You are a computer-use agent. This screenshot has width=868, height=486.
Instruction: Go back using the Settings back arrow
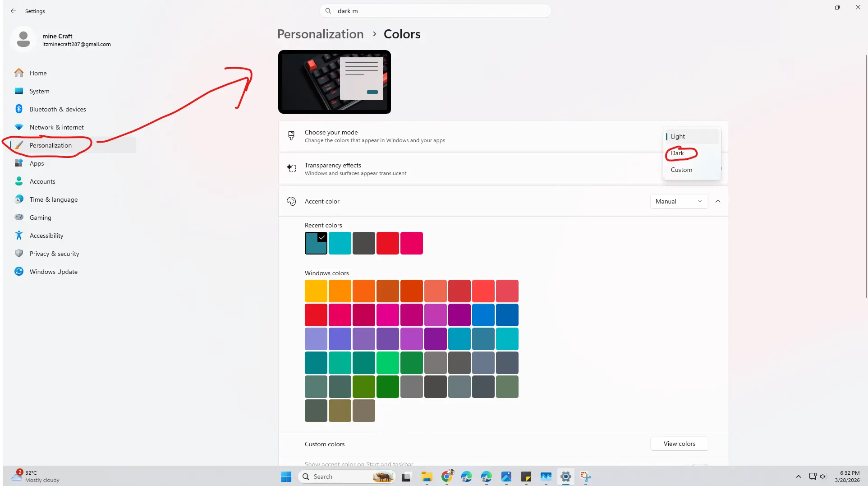(14, 11)
